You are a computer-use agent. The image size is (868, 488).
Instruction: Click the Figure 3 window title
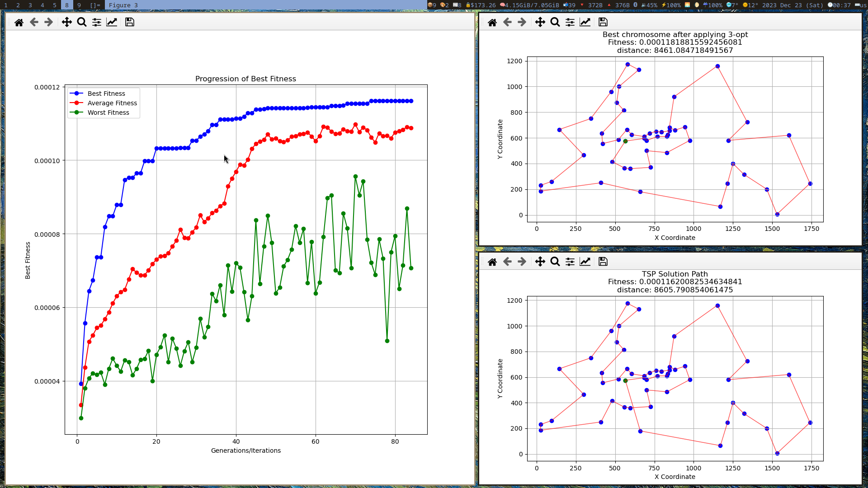tap(123, 5)
